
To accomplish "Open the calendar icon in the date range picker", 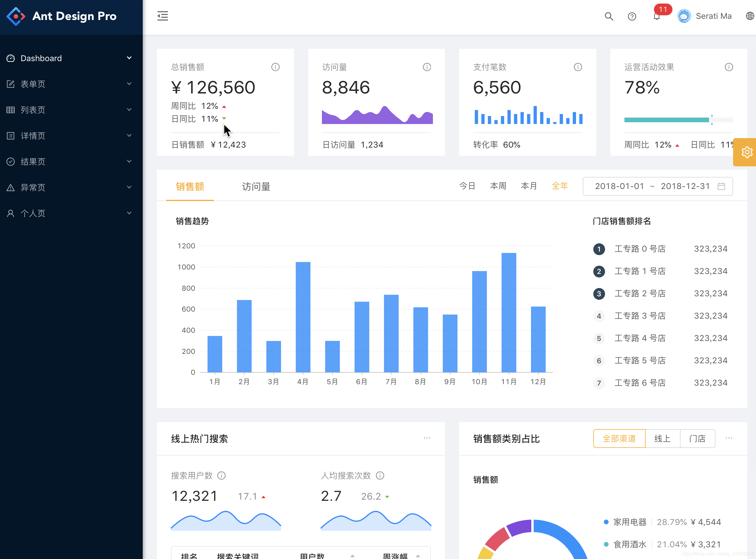I will 722,186.
